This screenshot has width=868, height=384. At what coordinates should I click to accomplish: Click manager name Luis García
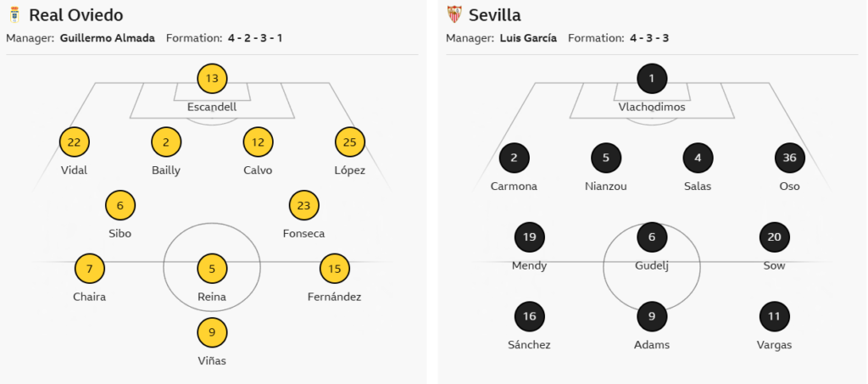pyautogui.click(x=528, y=38)
